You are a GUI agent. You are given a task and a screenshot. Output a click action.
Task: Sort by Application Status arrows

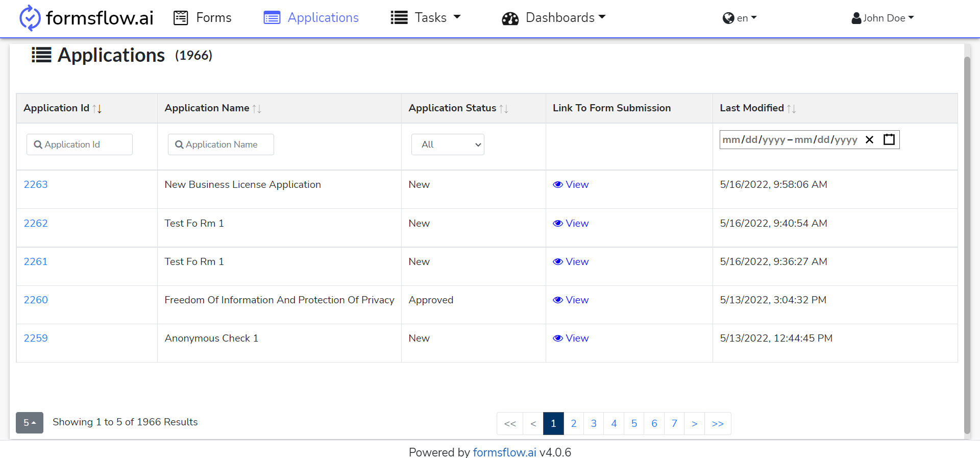(x=504, y=108)
